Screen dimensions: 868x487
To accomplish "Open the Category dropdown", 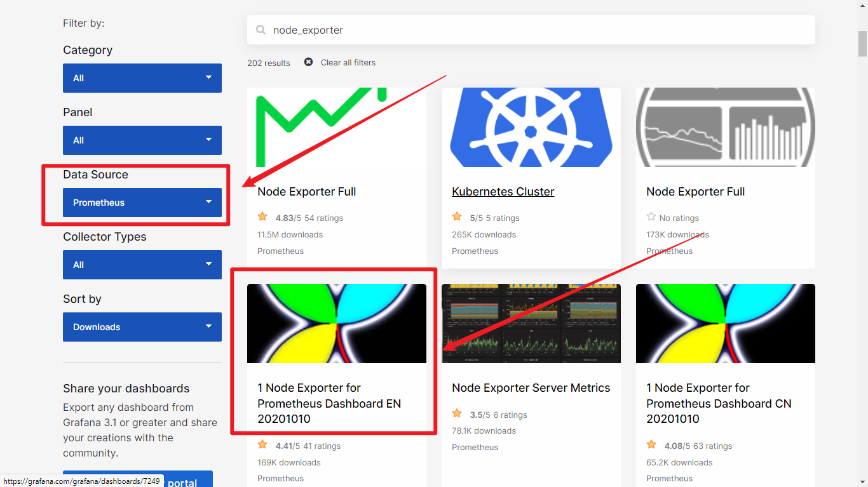I will (x=142, y=78).
